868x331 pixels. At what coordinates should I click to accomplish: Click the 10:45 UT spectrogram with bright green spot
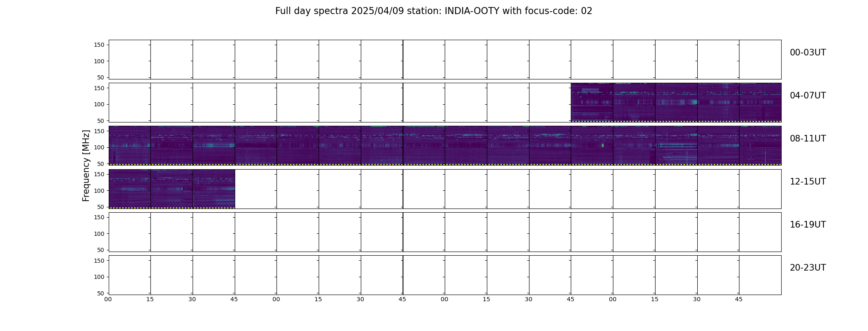(592, 146)
